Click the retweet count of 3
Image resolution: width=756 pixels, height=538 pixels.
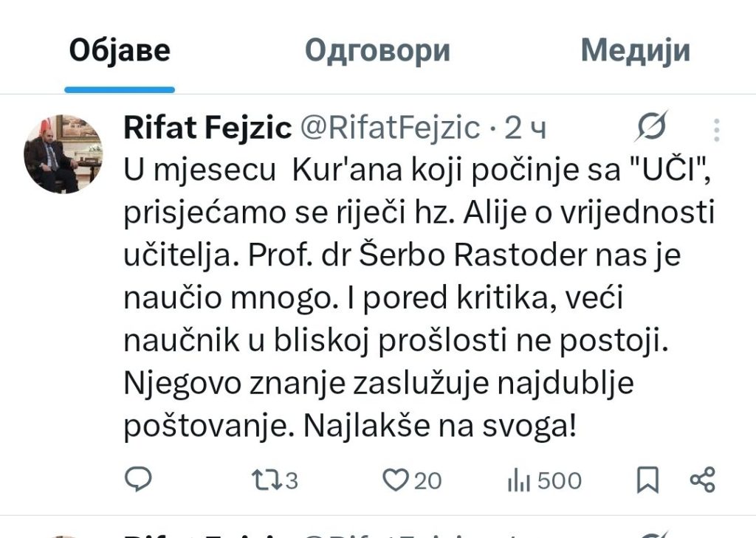[x=291, y=481]
